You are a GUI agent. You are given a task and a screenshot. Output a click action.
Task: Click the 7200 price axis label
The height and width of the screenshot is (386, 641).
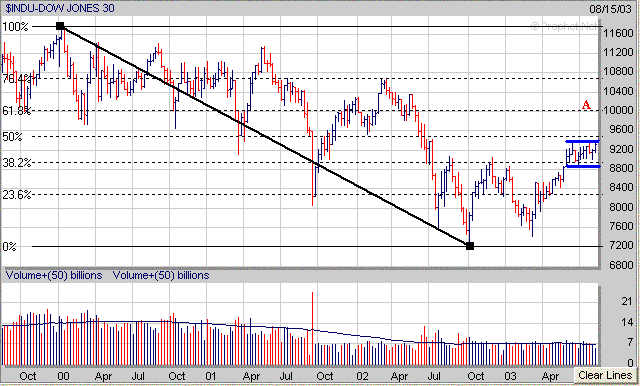coord(621,245)
